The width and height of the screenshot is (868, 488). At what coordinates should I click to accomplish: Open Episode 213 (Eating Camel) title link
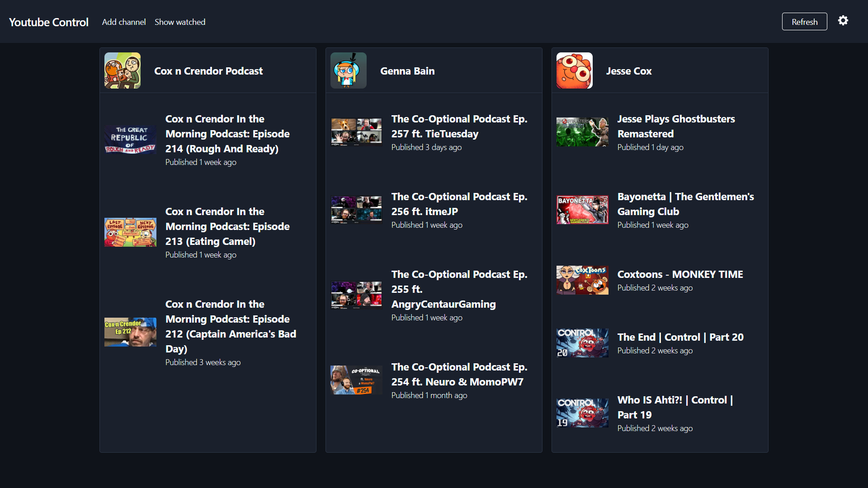[227, 226]
